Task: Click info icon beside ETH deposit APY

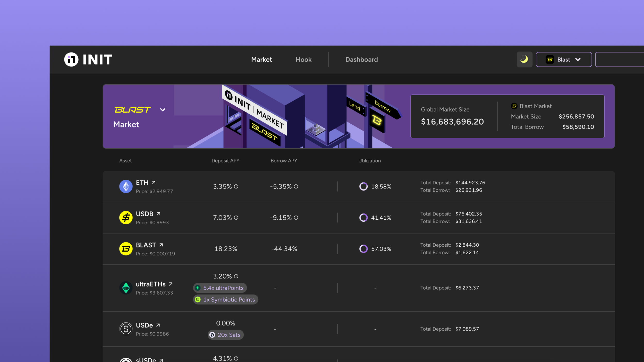Action: [236, 186]
